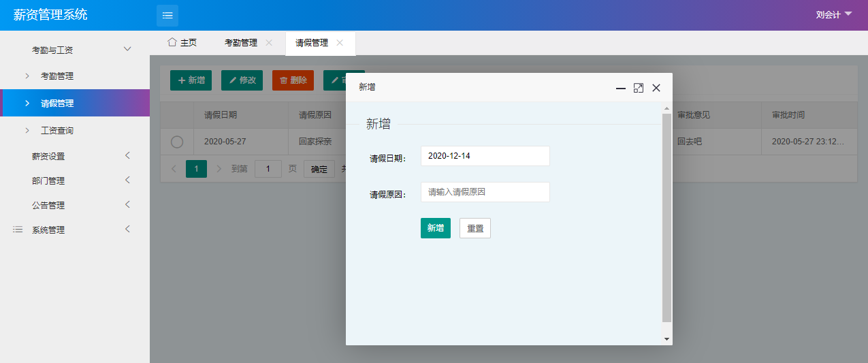Image resolution: width=868 pixels, height=363 pixels.
Task: Open the 刘会计 user dropdown
Action: [x=834, y=14]
